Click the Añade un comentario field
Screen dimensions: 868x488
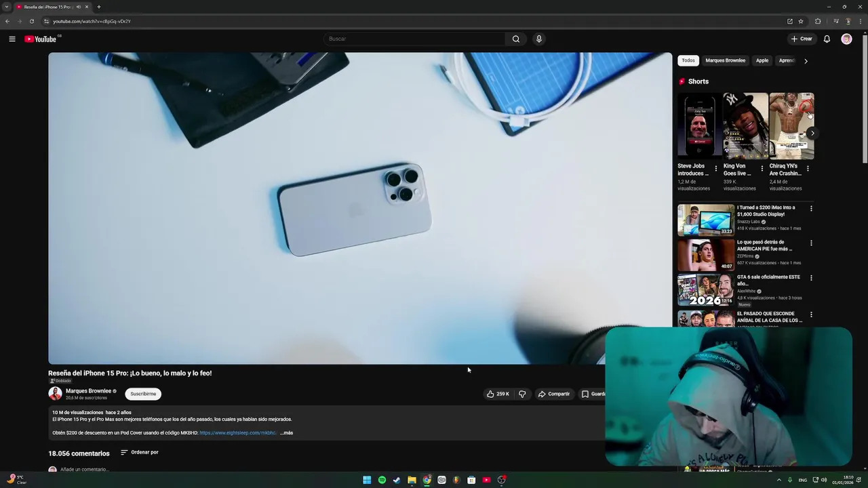coord(85,469)
